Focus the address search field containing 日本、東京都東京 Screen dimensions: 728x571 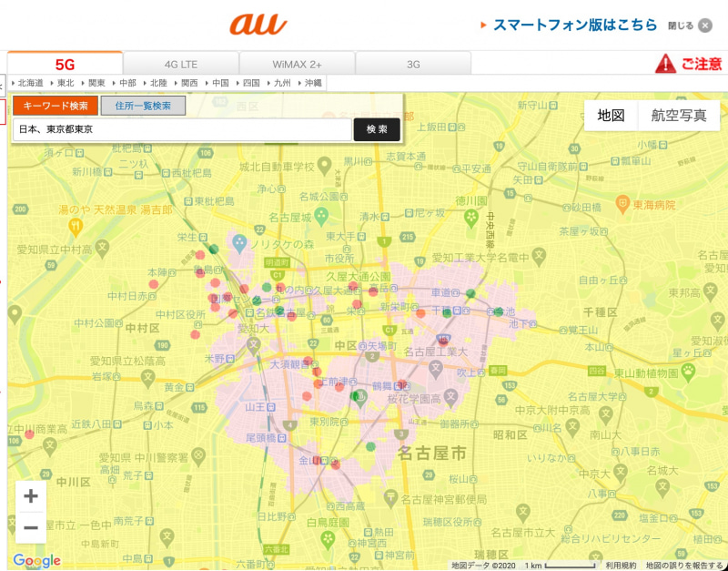click(182, 129)
